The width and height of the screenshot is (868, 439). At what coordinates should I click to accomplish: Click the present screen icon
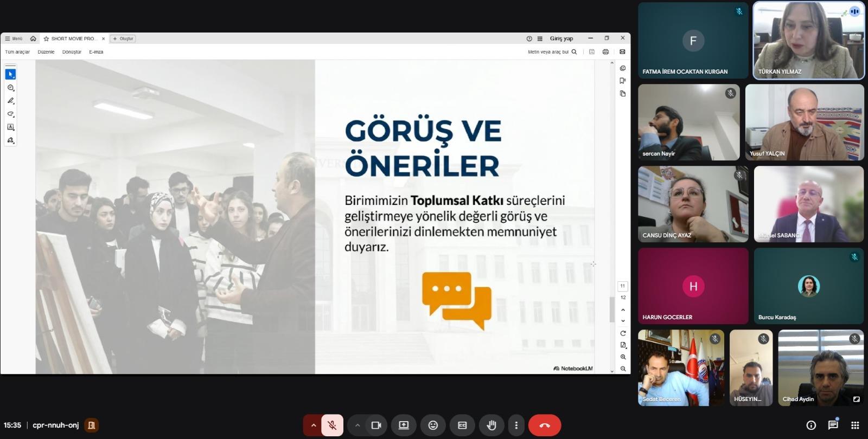[x=404, y=425]
